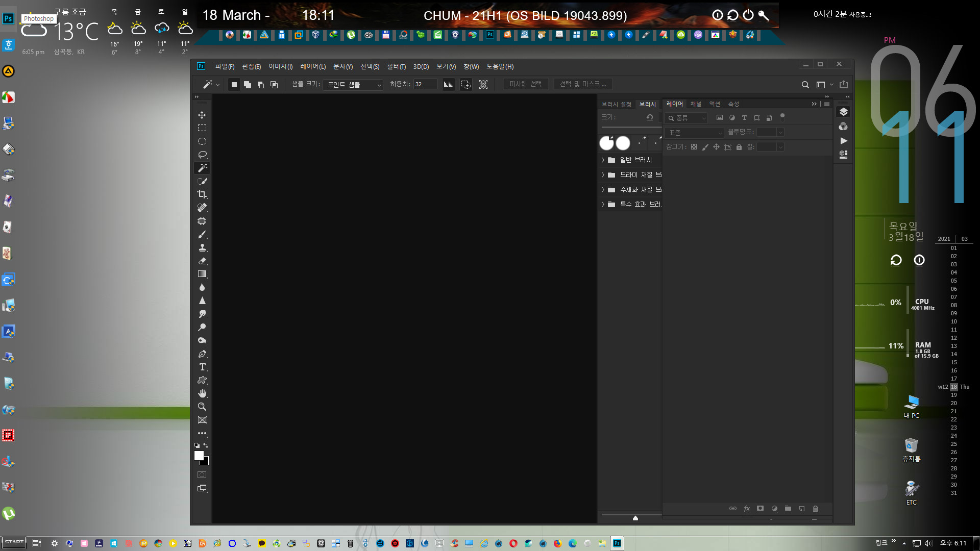
Task: Change screen mode icon in toolbox
Action: point(202,488)
